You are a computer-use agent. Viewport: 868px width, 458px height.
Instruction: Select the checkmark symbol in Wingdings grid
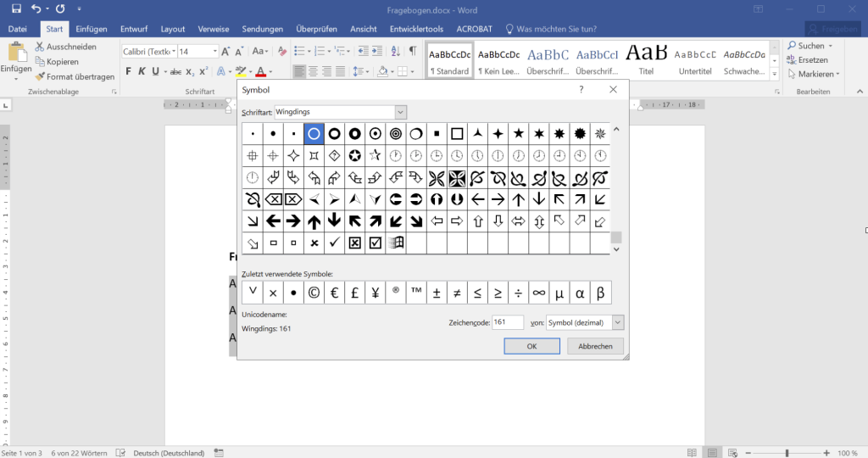(334, 243)
